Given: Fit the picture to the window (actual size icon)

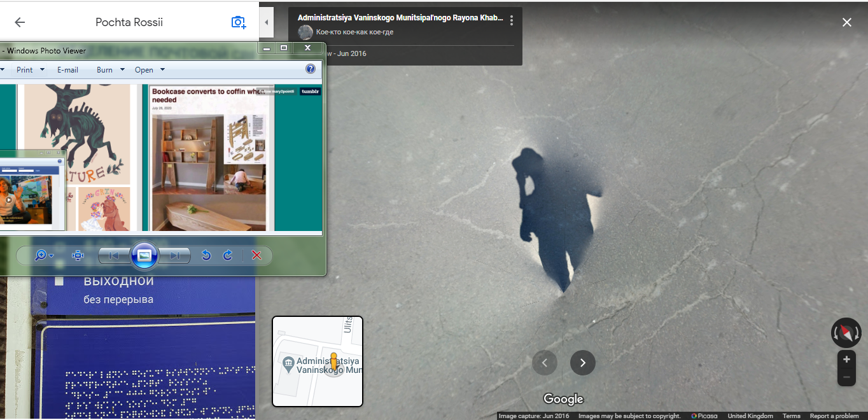Looking at the screenshot, I should tap(78, 255).
